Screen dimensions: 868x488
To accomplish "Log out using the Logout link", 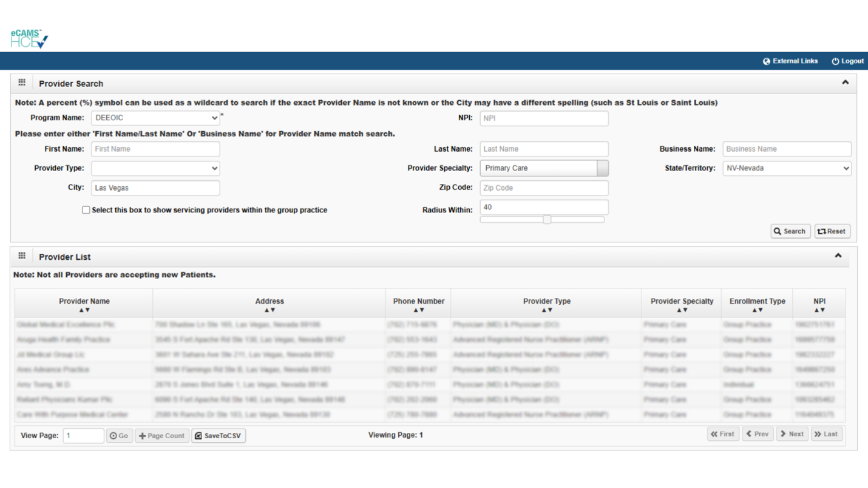I will point(847,61).
